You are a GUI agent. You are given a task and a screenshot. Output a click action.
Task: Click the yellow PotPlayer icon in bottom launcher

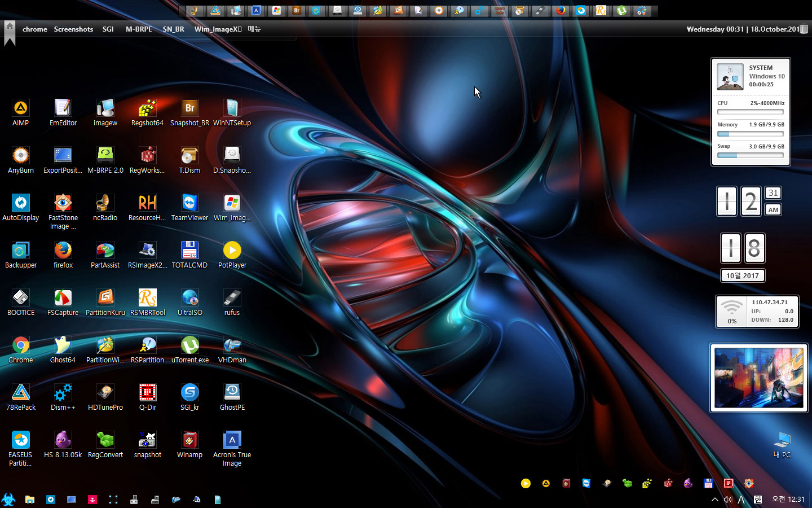tap(526, 483)
